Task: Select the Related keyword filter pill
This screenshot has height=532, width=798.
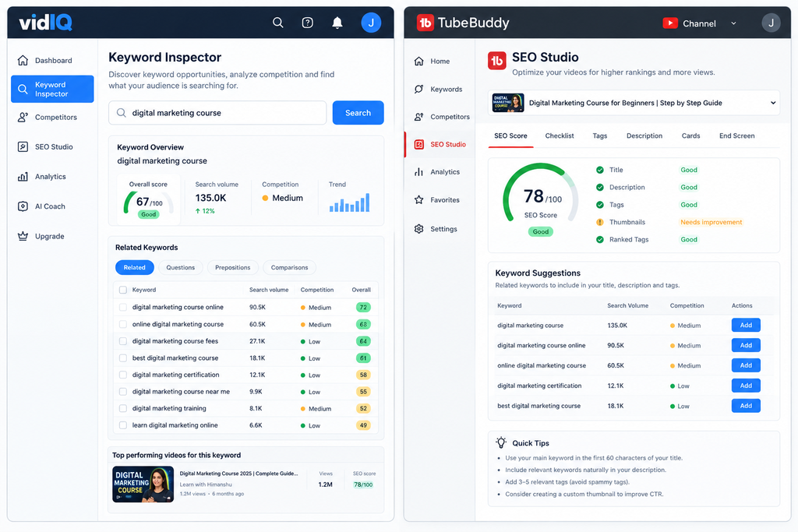Action: click(x=134, y=267)
